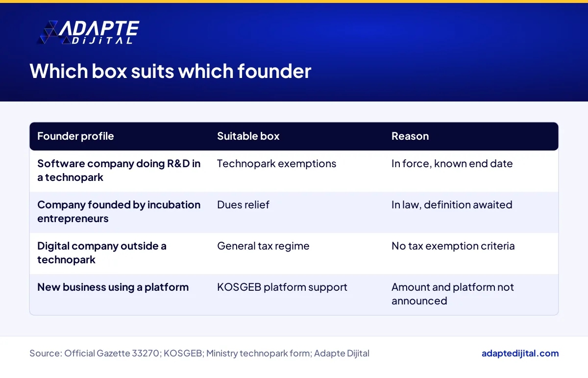The image size is (588, 378).
Task: Select 'New business using a platform' cell
Action: click(113, 287)
